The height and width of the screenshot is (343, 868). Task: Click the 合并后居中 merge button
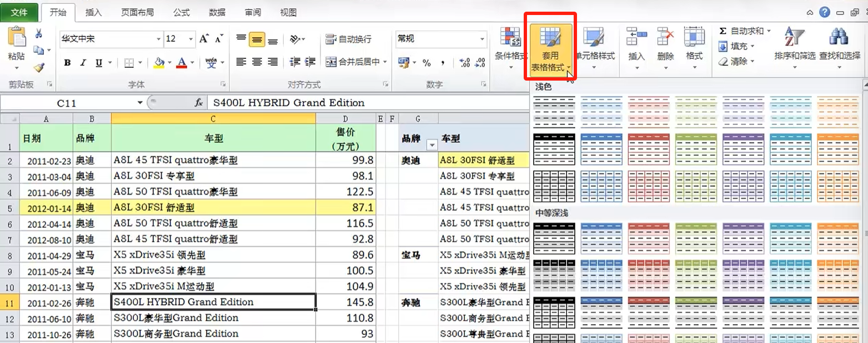coord(353,62)
